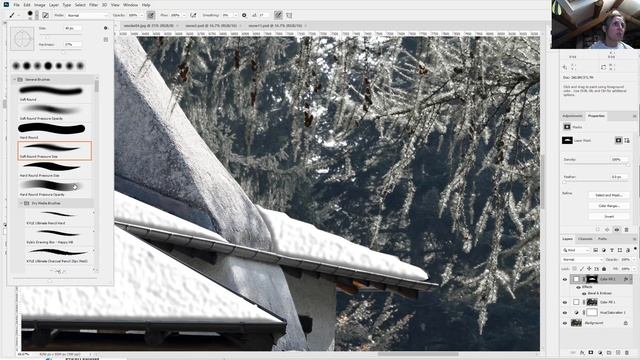The height and width of the screenshot is (360, 640).
Task: Filter layers by type layers icon
Action: 612,250
